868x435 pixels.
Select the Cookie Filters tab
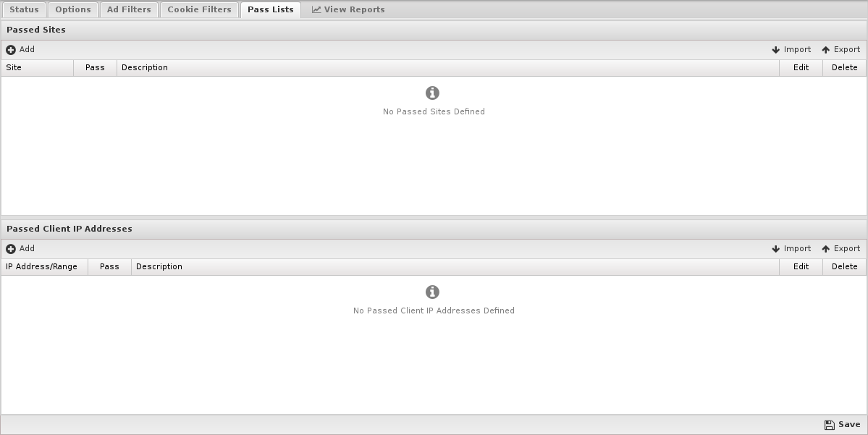pyautogui.click(x=199, y=9)
